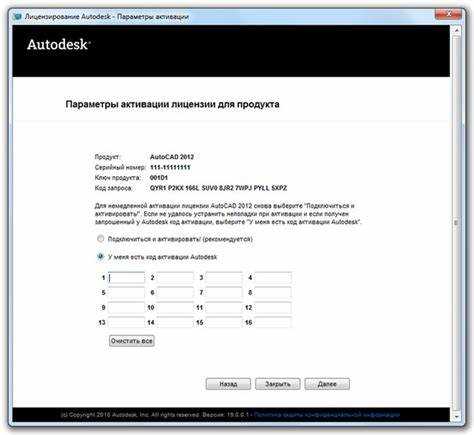Click the Autodesk logo in header
This screenshot has width=474, height=435.
click(x=59, y=44)
